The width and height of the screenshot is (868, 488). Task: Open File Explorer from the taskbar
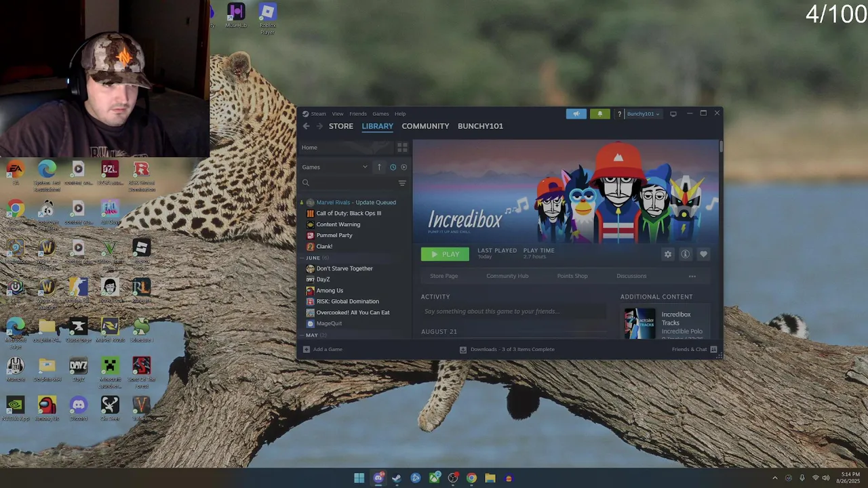(x=490, y=478)
